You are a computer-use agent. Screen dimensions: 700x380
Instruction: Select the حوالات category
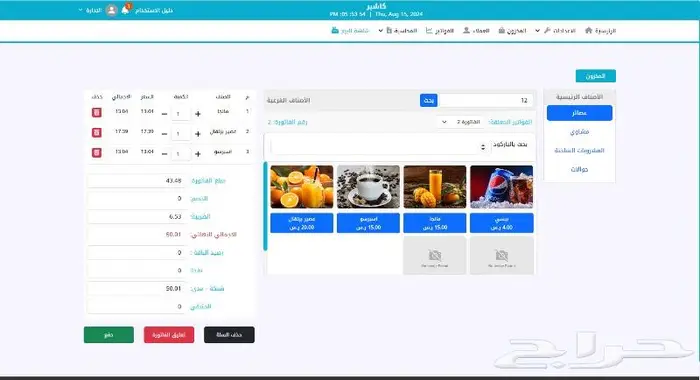pos(579,169)
